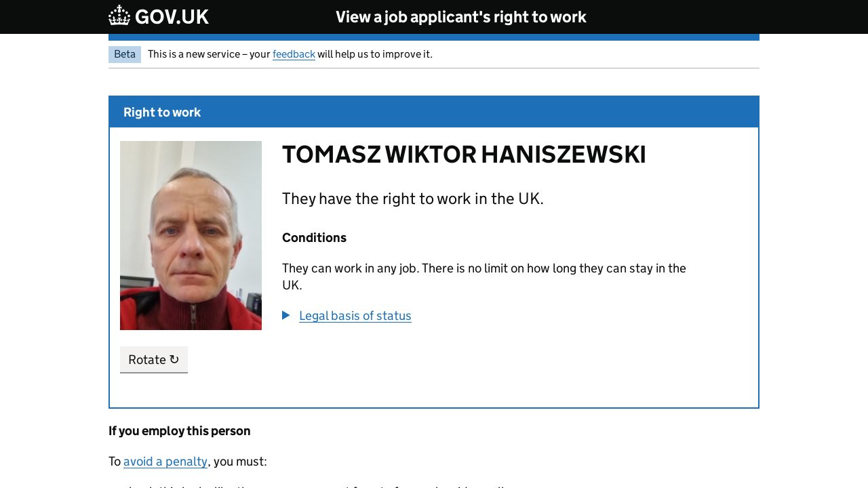This screenshot has height=488, width=868.
Task: Click the "you must:" text
Action: coord(240,462)
